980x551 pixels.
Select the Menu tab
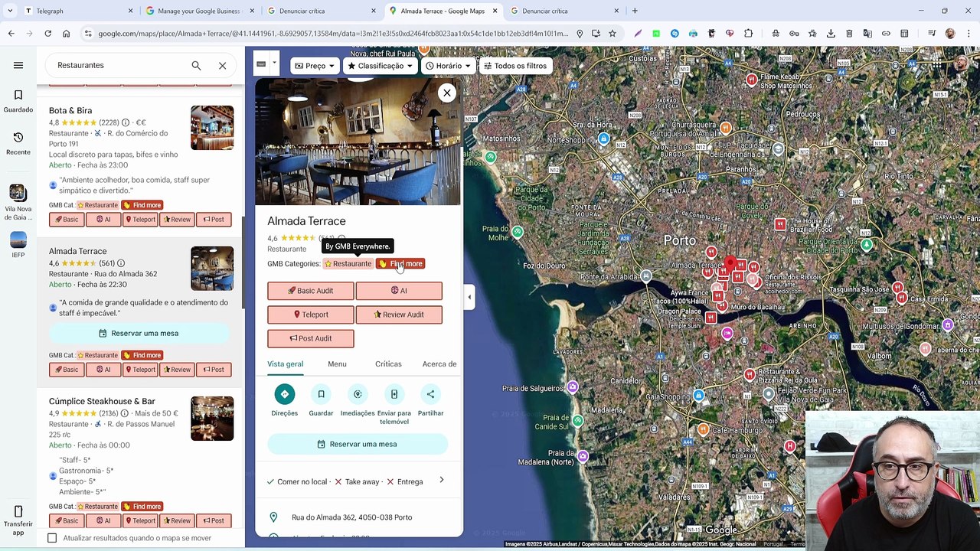[337, 364]
